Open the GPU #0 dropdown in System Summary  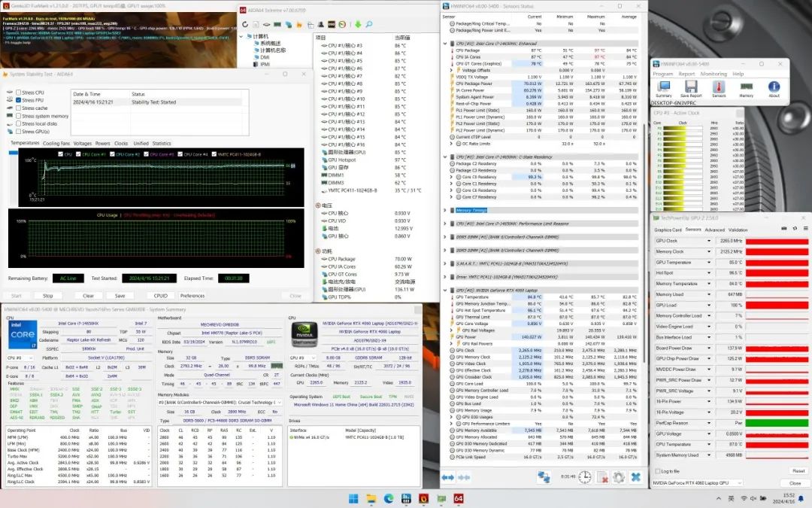click(303, 357)
